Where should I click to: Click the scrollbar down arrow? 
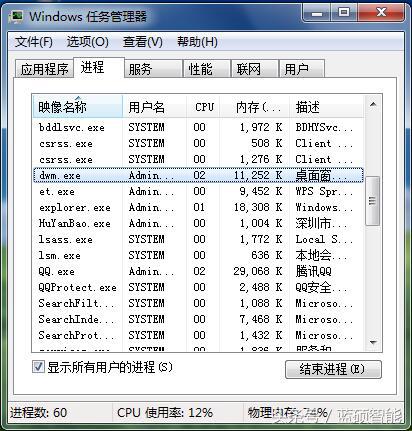373,342
